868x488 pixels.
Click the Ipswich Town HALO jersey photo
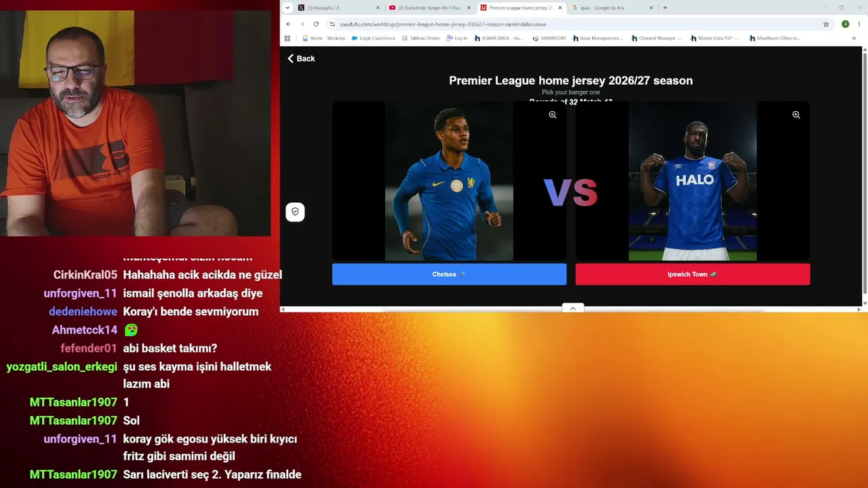coord(692,181)
